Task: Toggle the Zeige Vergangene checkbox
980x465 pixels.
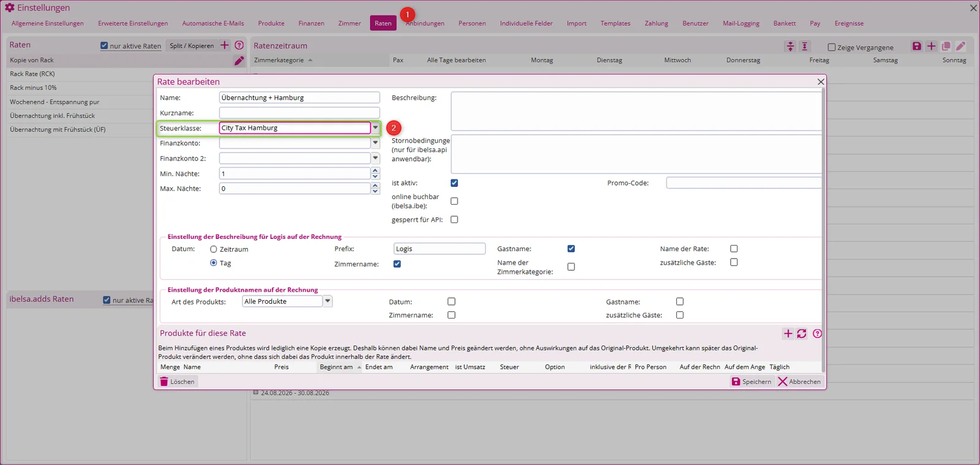Action: 832,47
